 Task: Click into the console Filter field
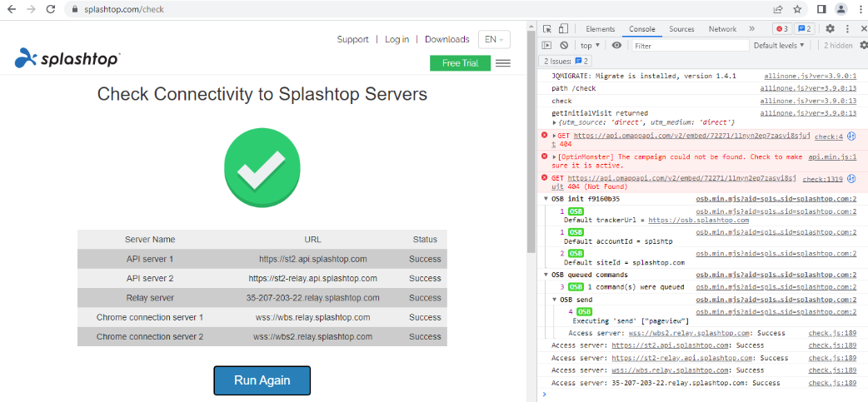691,46
